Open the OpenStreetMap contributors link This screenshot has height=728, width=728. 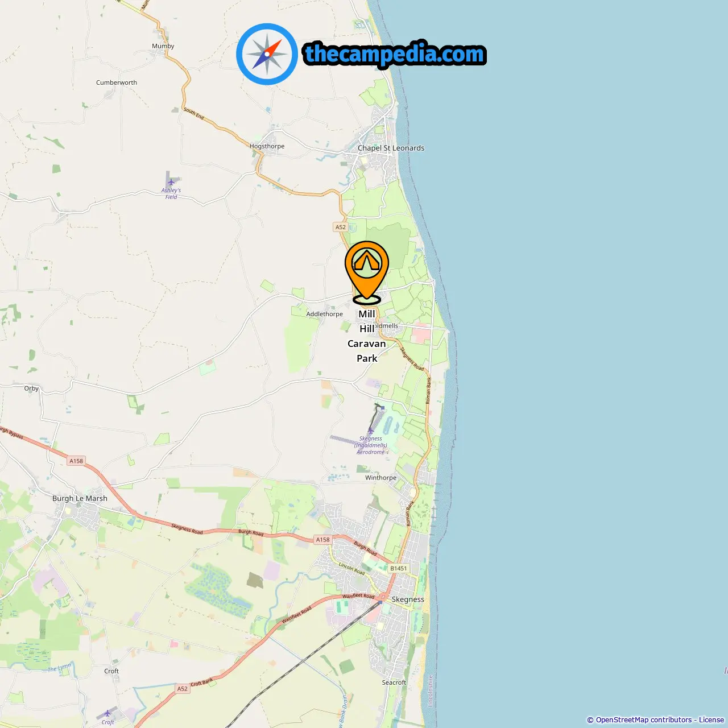tap(644, 720)
